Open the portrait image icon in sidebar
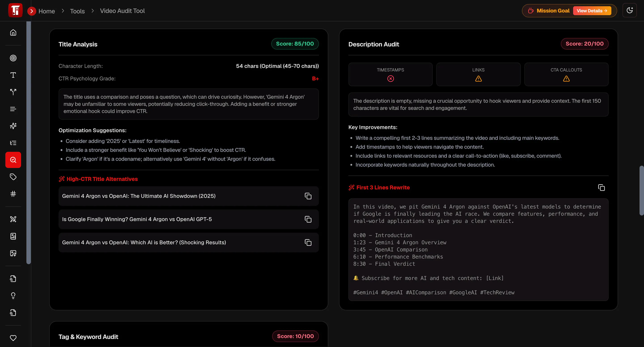Viewport: 644px width, 347px height. [x=13, y=236]
